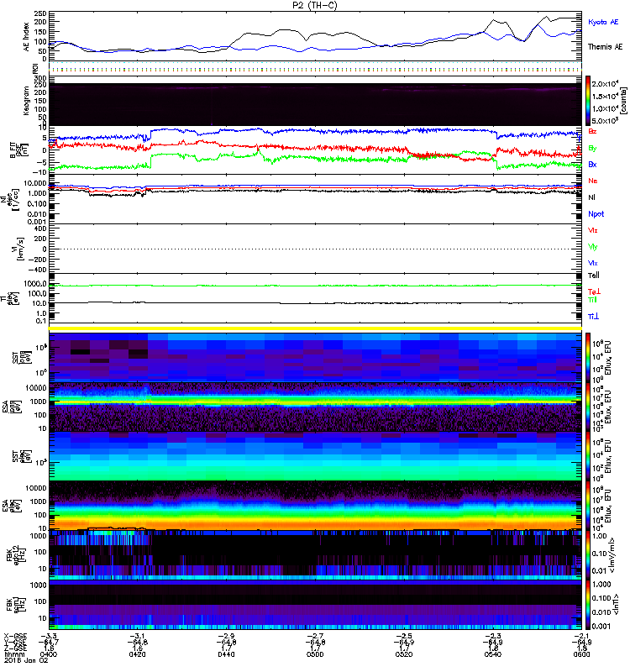The height and width of the screenshot is (672, 630).
Task: Click the Keogram counts color bar
Action: [588, 101]
